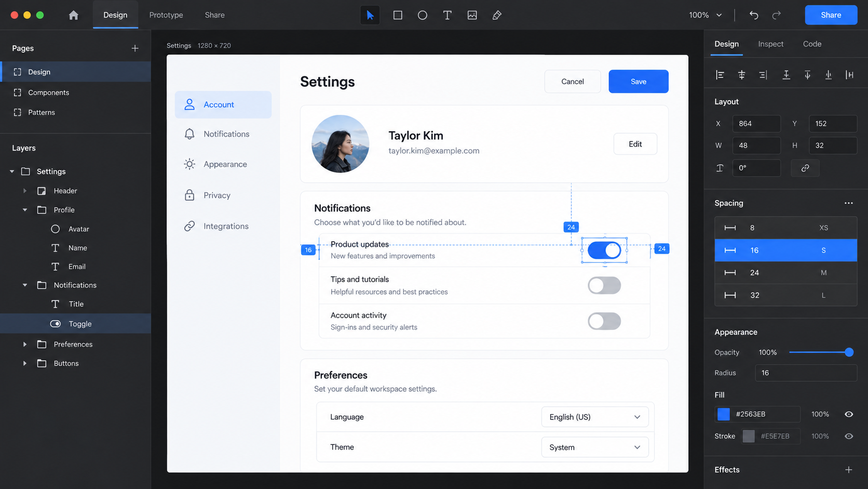Open Spacing more options ellipsis

tap(848, 203)
